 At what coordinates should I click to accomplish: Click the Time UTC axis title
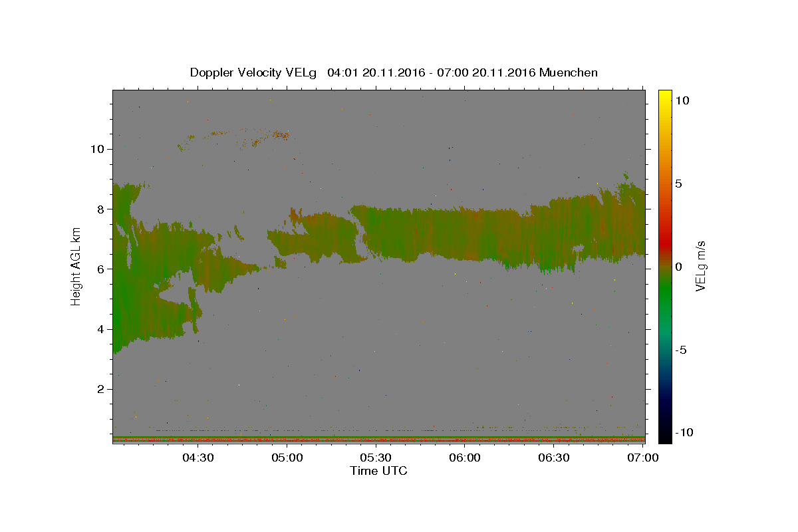pos(378,471)
